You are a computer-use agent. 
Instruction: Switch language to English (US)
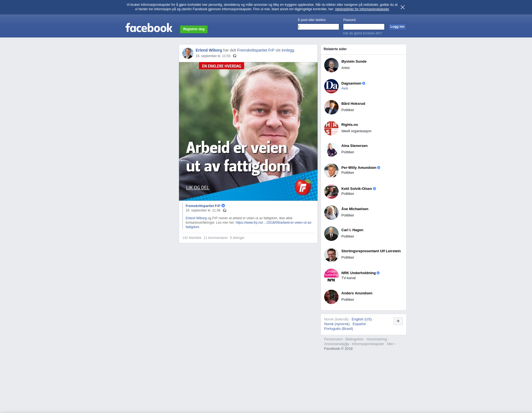(x=361, y=319)
